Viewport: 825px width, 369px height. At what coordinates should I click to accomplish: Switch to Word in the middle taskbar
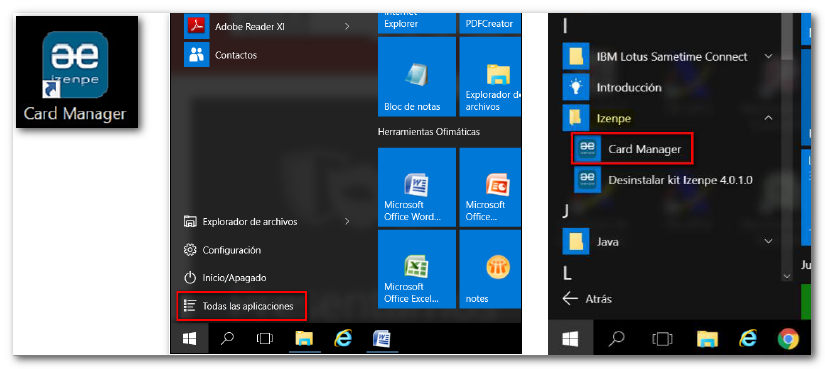tap(381, 338)
